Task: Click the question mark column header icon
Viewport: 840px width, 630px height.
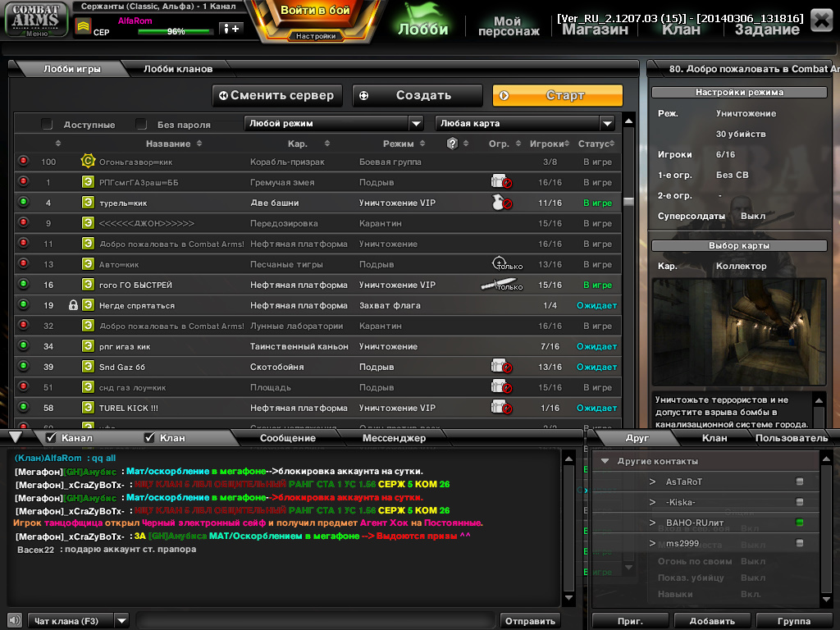Action: 452,143
